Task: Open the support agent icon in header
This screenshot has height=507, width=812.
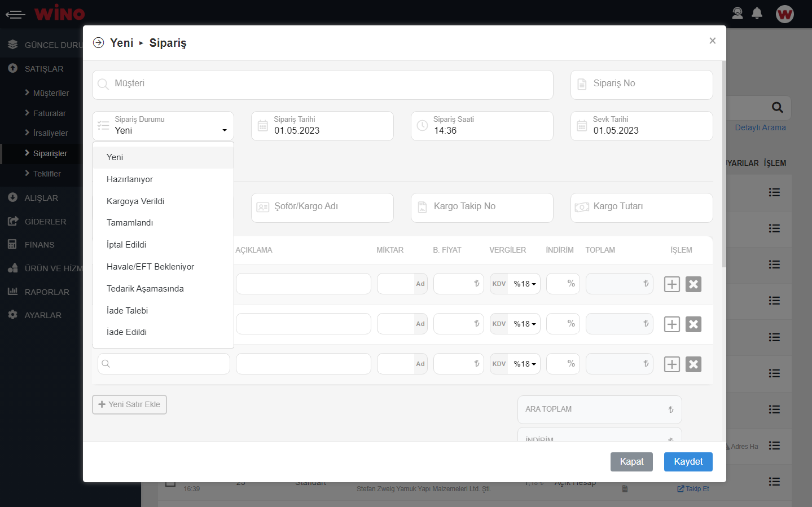Action: (x=738, y=14)
